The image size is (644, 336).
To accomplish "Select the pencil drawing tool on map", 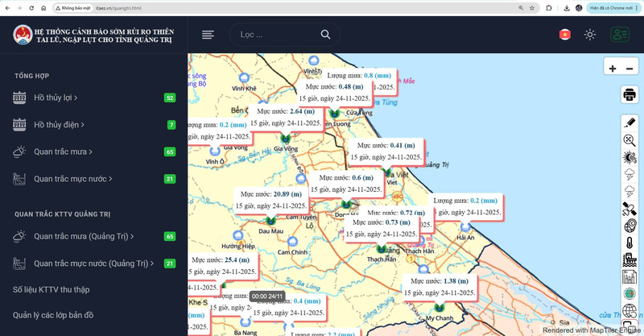I will point(630,122).
